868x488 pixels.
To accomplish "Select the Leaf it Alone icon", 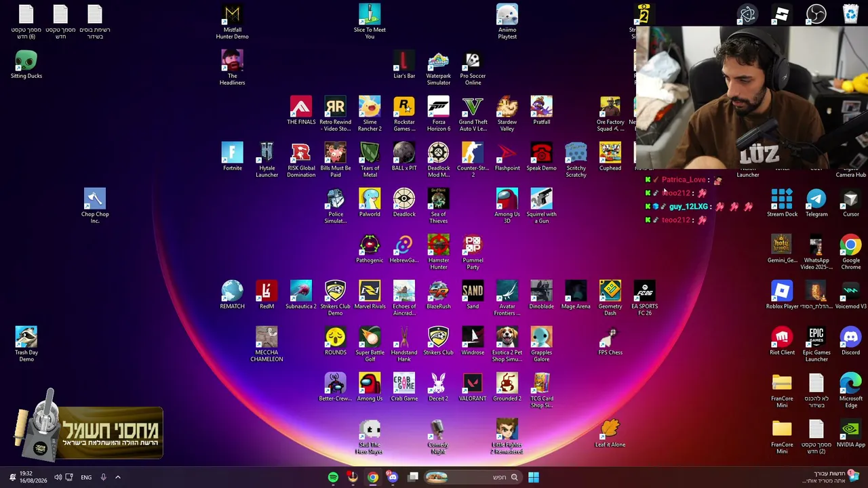I will tap(610, 433).
